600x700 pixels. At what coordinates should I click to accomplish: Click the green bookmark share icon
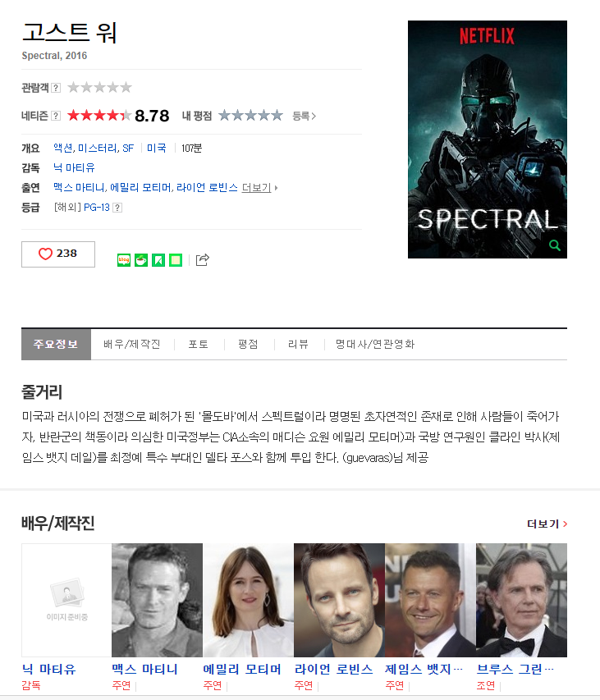tap(158, 260)
